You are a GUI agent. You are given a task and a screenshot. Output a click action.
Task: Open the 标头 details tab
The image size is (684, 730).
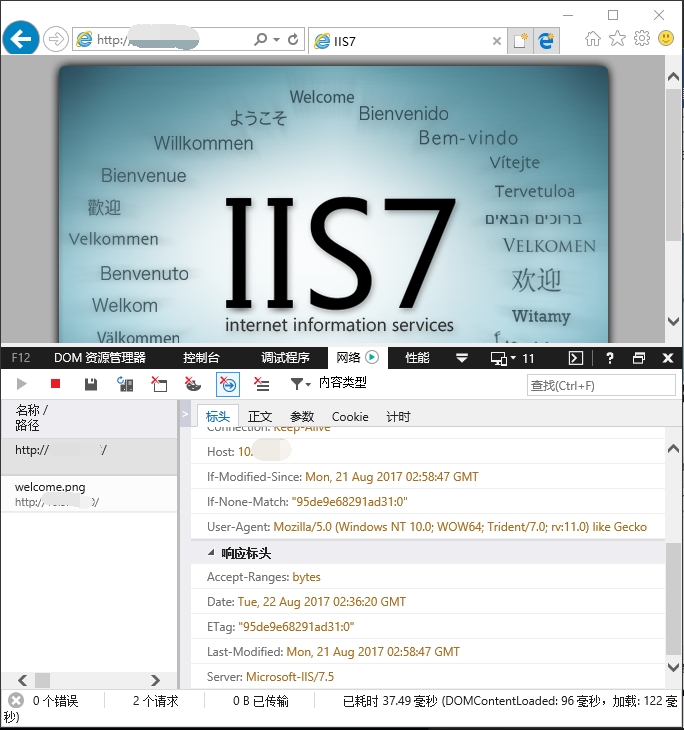point(217,416)
